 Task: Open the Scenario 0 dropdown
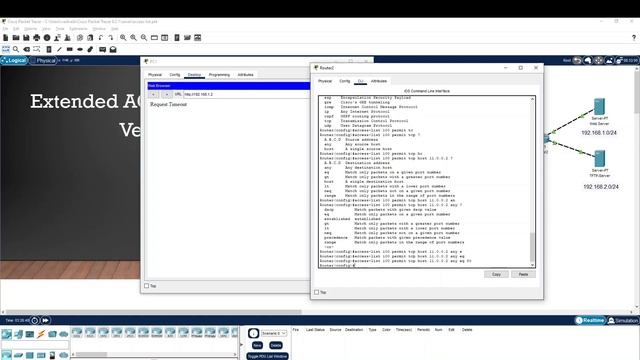point(274,333)
